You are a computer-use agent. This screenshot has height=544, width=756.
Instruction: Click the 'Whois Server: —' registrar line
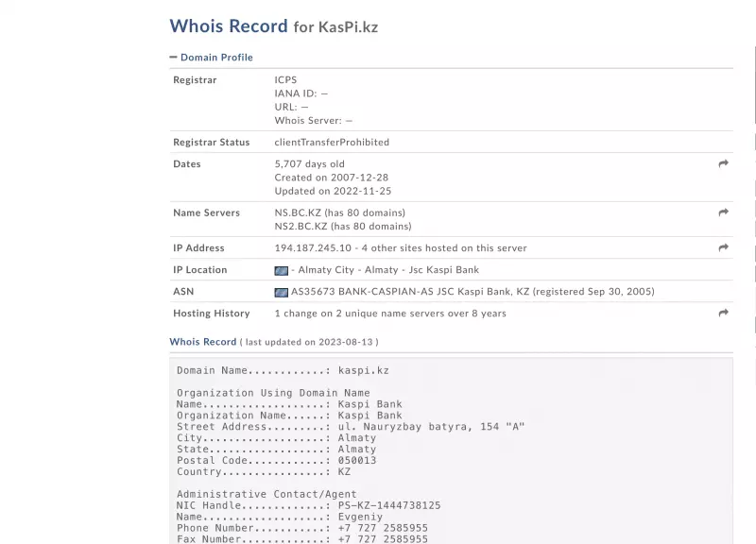tap(314, 121)
